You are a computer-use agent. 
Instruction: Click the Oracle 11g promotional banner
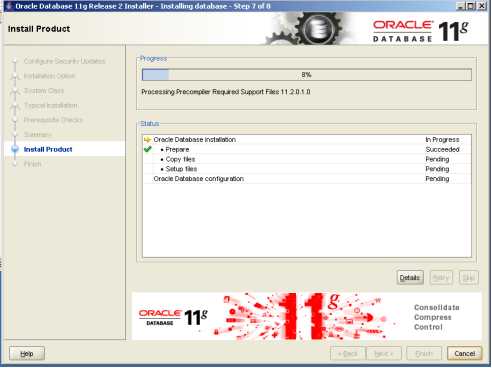coord(307,316)
